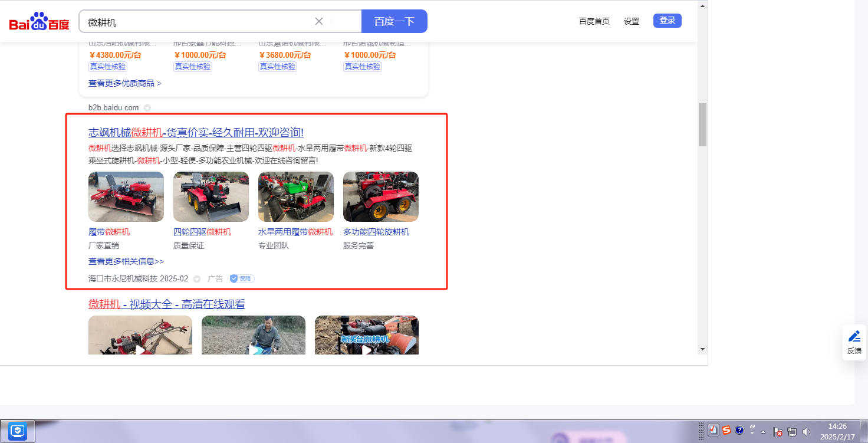Click the 真实性核验 badge under ¥4380.00
The height and width of the screenshot is (443, 868).
coord(108,67)
